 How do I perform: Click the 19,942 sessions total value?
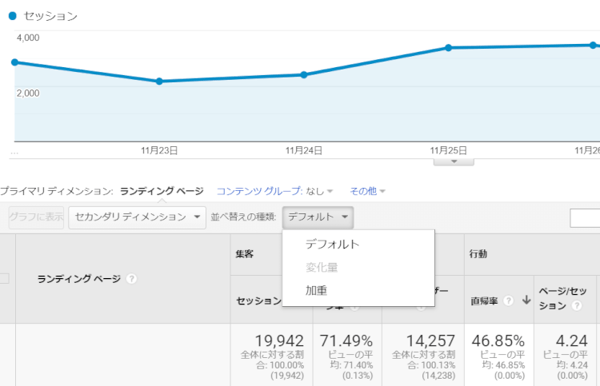(279, 340)
